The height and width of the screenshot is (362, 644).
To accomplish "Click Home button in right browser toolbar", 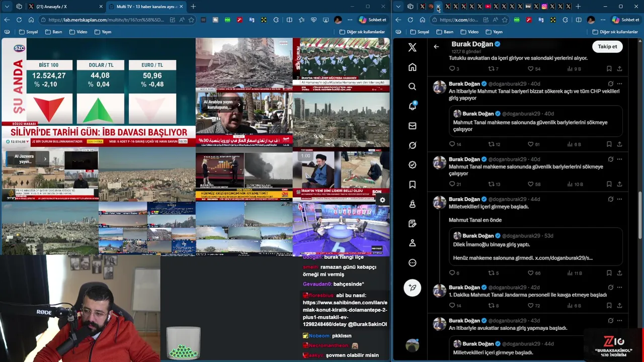I will 422,20.
